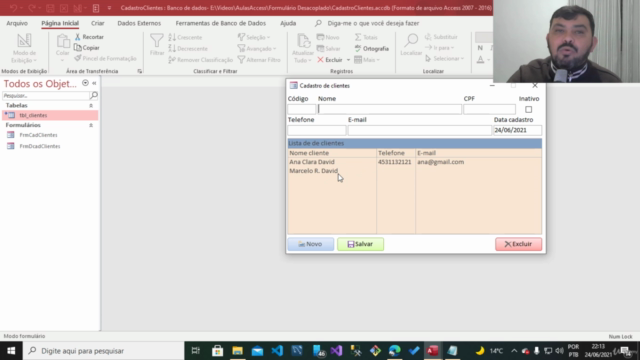The width and height of the screenshot is (640, 360).
Task: Click Excluir in ribbon Registros group
Action: click(x=330, y=60)
